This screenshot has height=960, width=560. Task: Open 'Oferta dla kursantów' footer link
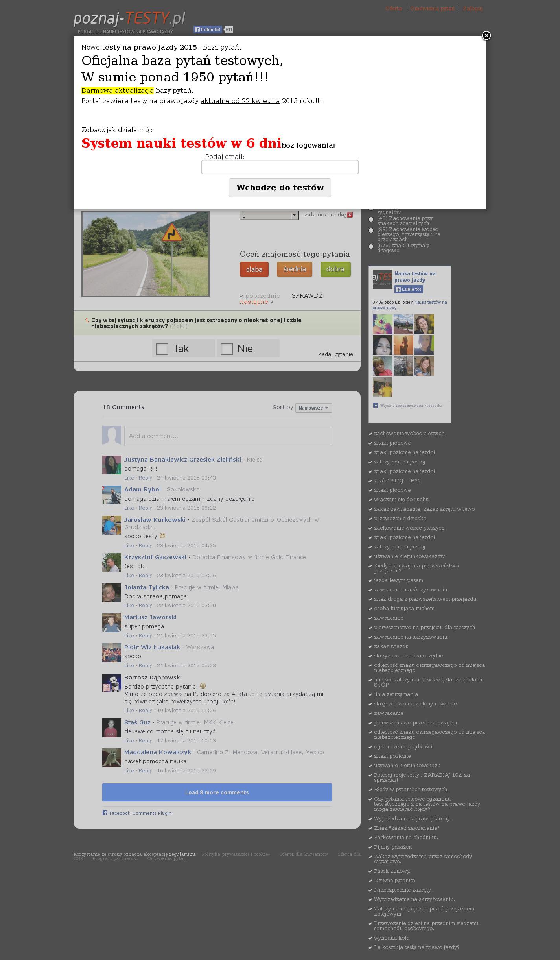coord(304,854)
